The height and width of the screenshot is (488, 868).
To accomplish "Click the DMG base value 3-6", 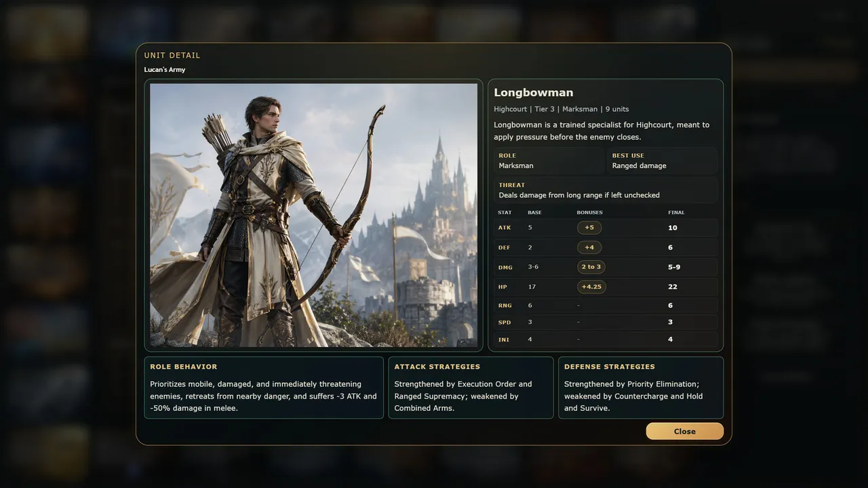I will (533, 267).
